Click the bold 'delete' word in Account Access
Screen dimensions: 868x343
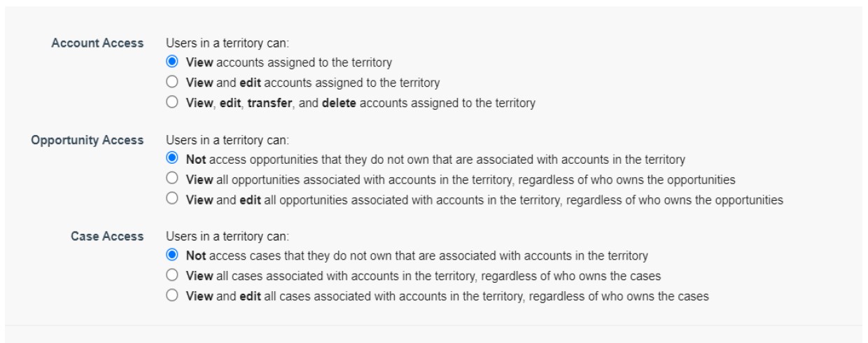[x=339, y=103]
